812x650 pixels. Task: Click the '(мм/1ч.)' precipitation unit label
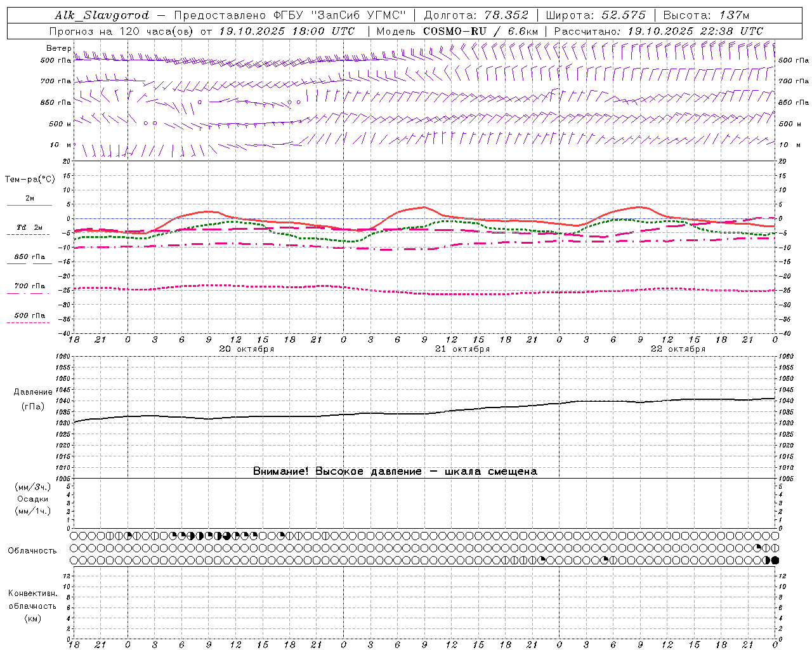32,511
